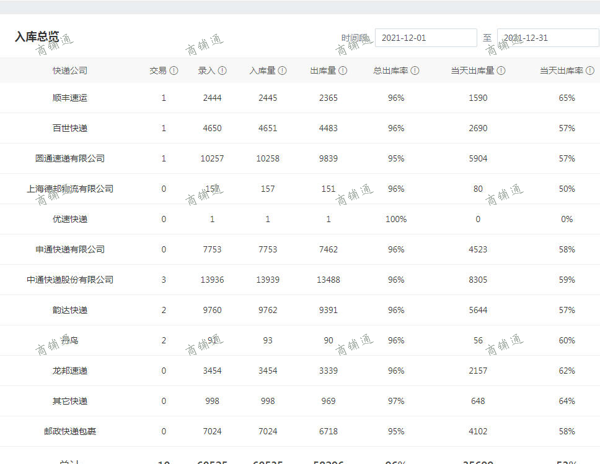Click 圆通速递有限公司 in the table
The width and height of the screenshot is (600, 464).
pyautogui.click(x=70, y=158)
